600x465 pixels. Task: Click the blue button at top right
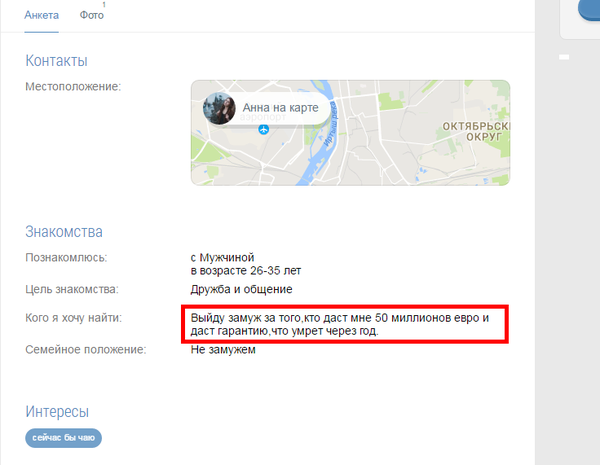click(x=589, y=10)
